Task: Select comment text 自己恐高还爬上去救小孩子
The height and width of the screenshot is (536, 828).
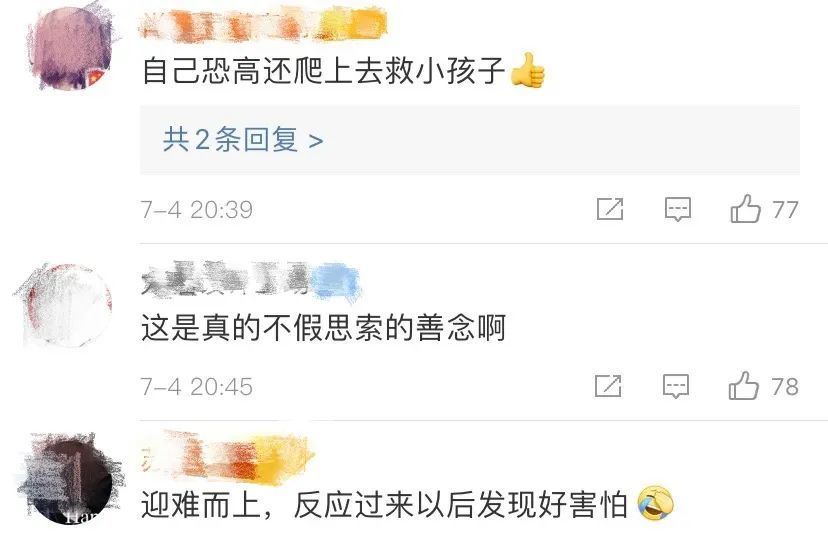Action: [x=324, y=70]
